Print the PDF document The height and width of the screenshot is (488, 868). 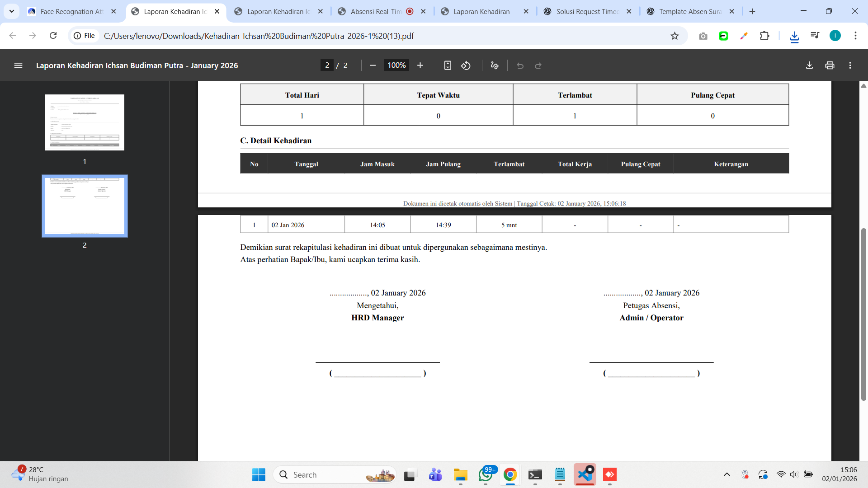tap(830, 66)
